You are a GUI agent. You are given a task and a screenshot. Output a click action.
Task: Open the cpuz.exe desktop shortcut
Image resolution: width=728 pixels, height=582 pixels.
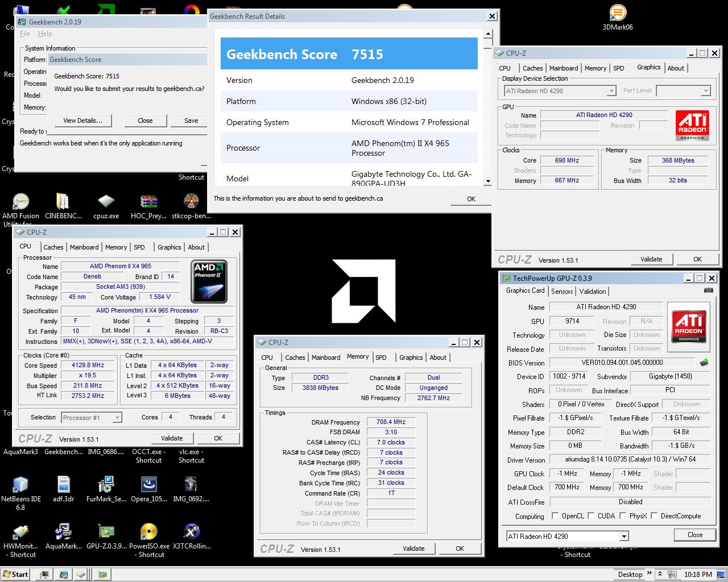tap(106, 202)
